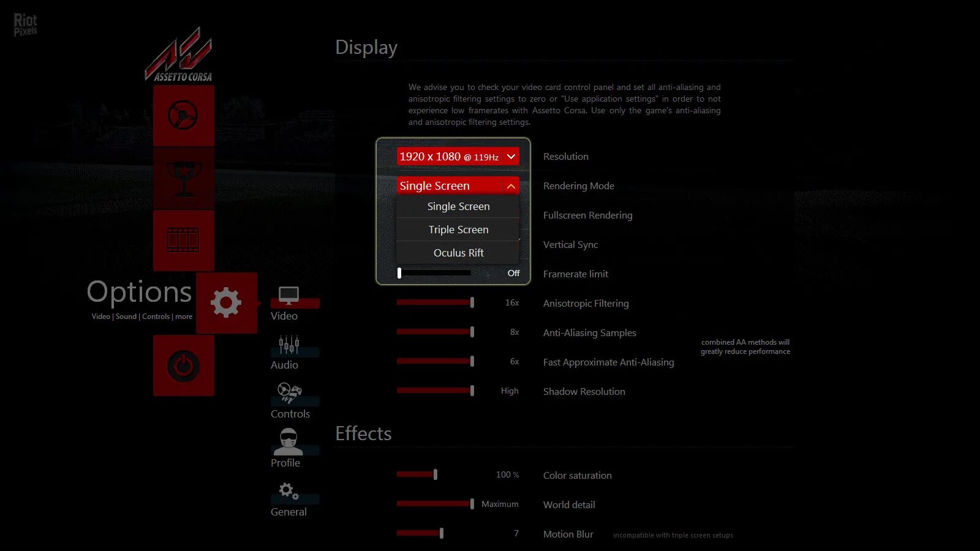The image size is (980, 551).
Task: Open the film strip replay tile
Action: click(x=184, y=241)
